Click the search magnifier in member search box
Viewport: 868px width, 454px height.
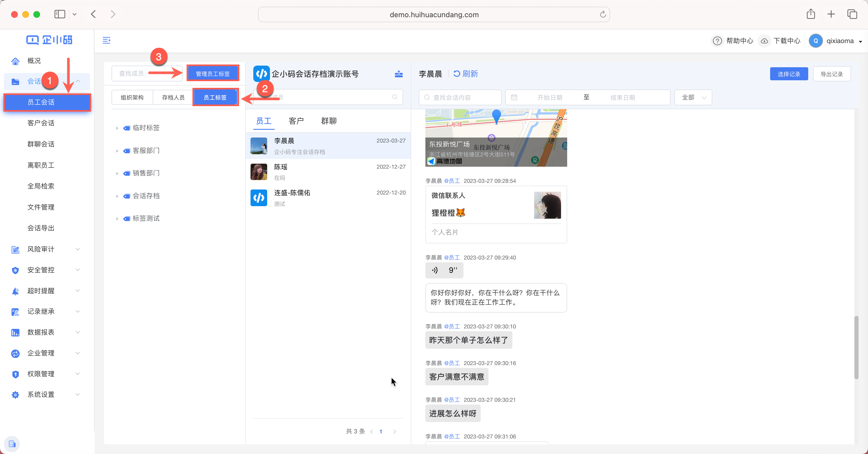coord(395,97)
